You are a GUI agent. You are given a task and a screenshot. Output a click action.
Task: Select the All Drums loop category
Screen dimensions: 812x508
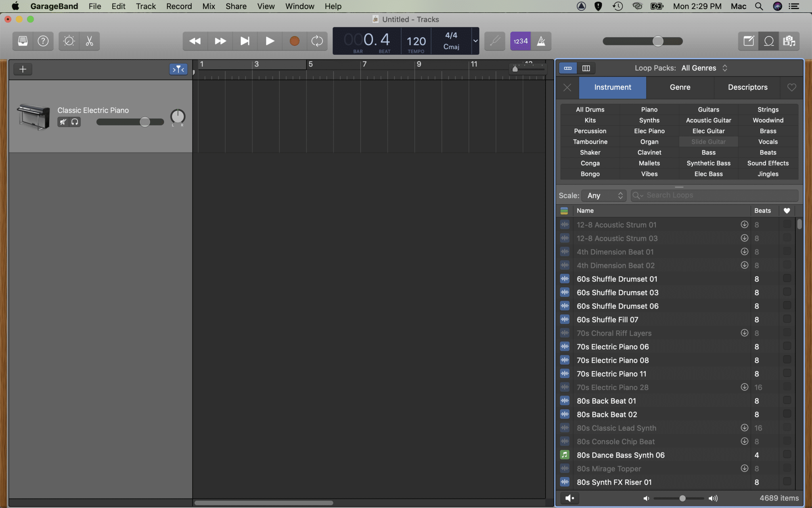(590, 109)
